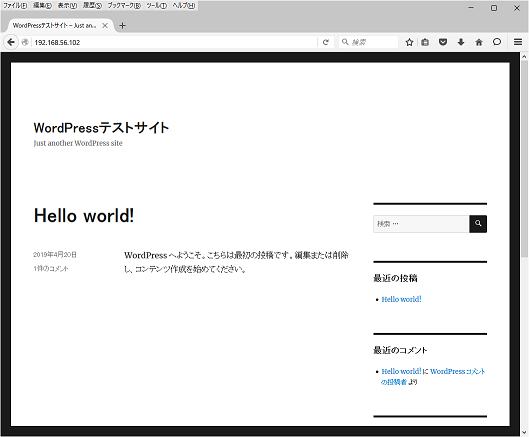Open the ブックマーク menu
529x437 pixels.
coord(124,5)
